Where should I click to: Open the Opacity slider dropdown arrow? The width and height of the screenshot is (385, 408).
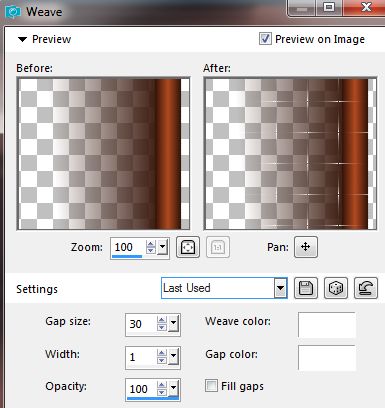tap(173, 388)
